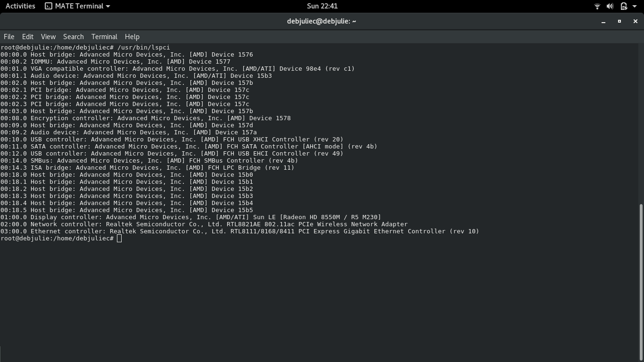Screen dimensions: 644x362
Task: Open the Activities overview
Action: [x=20, y=6]
